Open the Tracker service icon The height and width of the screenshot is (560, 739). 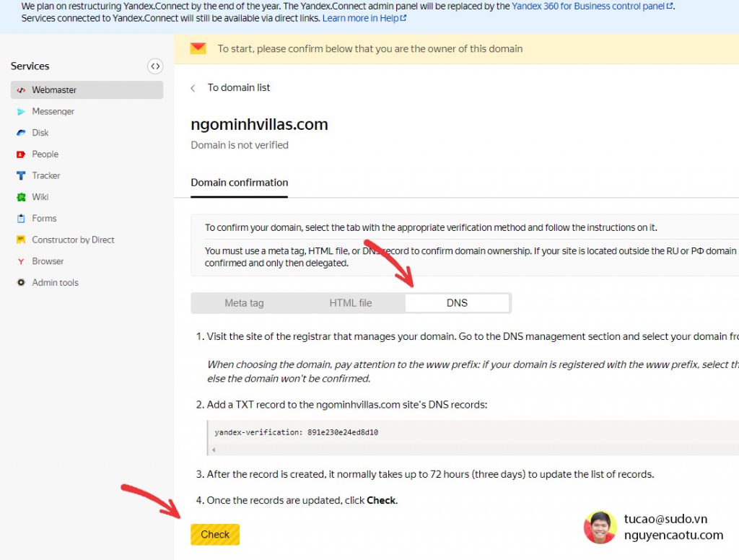(21, 175)
